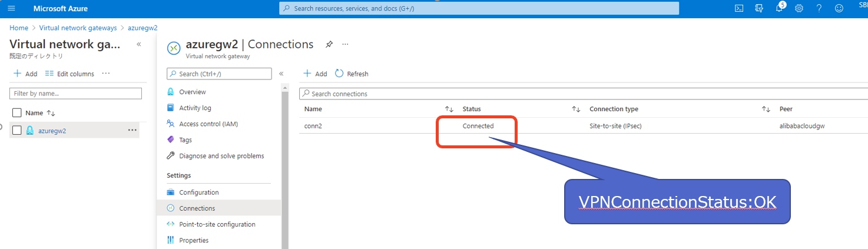
Task: Click the Tags icon
Action: (x=171, y=140)
